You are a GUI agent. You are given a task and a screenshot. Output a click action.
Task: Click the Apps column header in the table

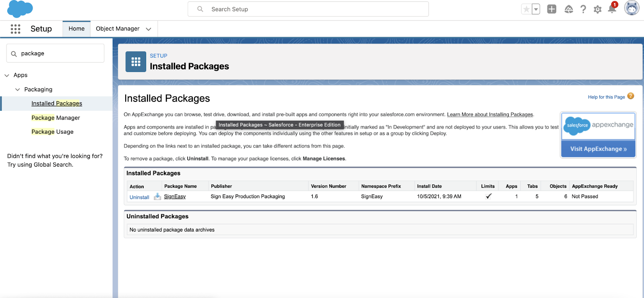point(512,186)
